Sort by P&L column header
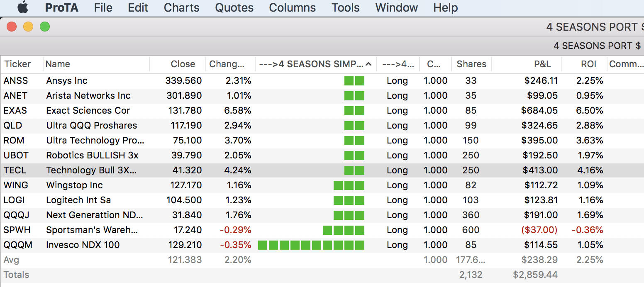The image size is (644, 287). click(x=542, y=64)
